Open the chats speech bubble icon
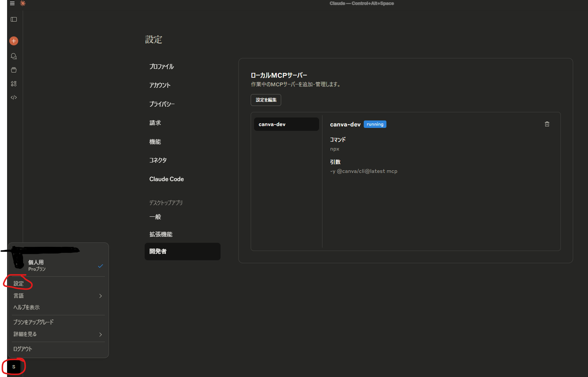The height and width of the screenshot is (377, 588). tap(14, 56)
